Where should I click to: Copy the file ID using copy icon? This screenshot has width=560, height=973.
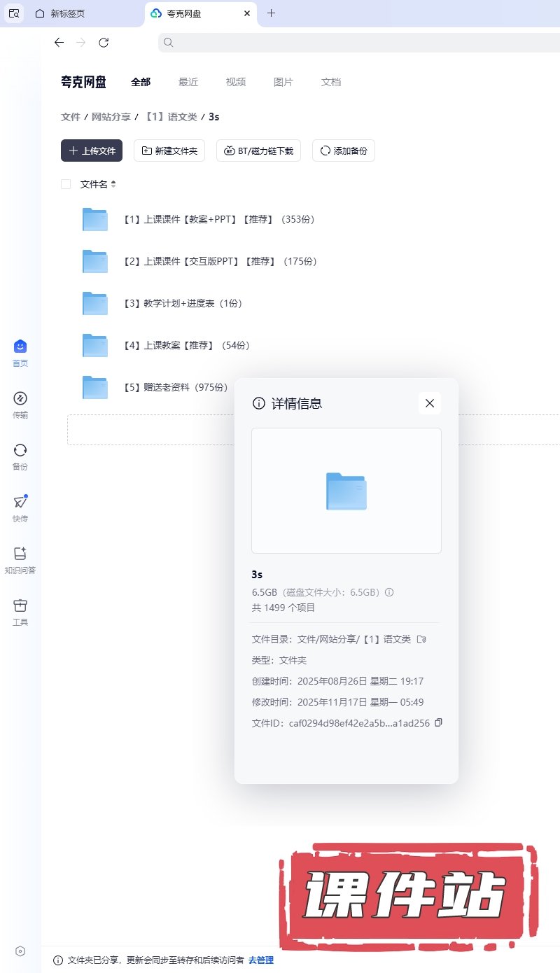[438, 722]
